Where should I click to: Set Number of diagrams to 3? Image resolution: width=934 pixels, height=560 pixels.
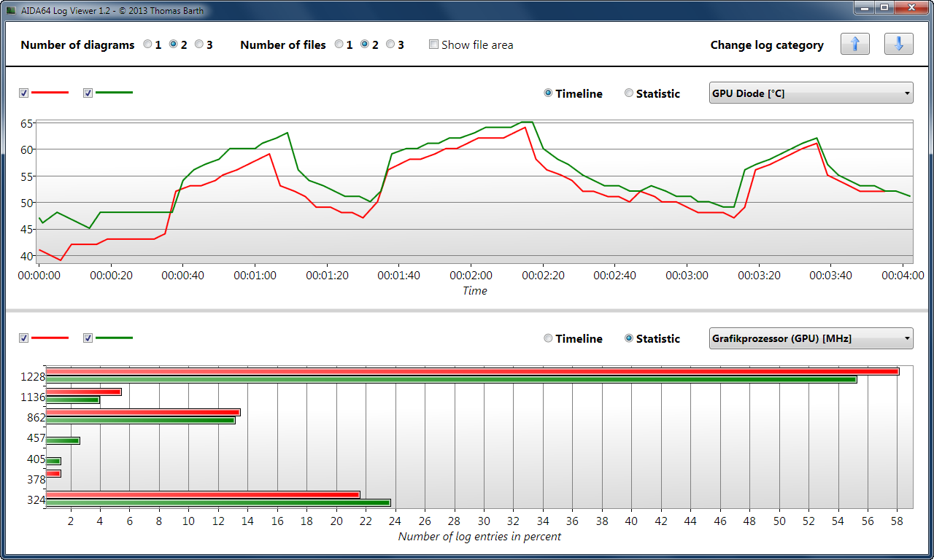pos(198,44)
